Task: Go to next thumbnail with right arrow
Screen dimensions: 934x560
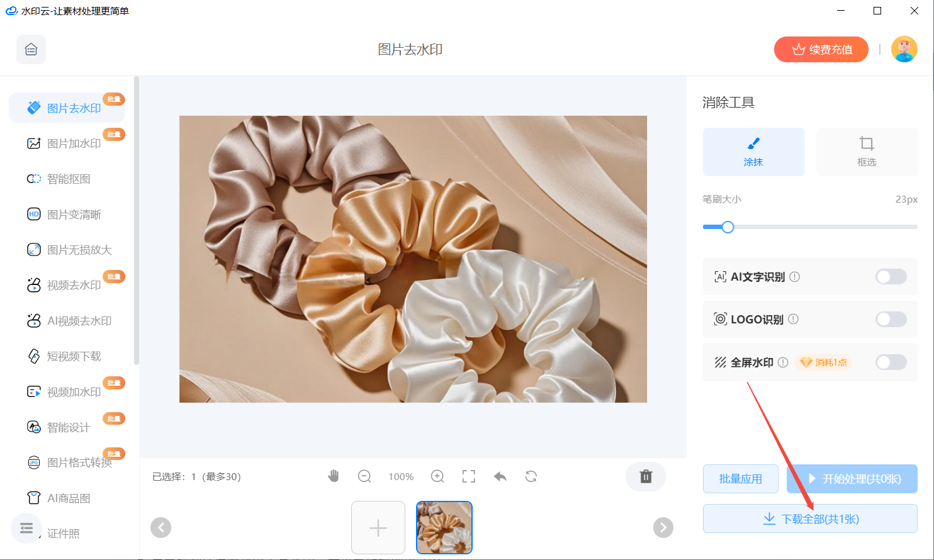Action: [663, 527]
